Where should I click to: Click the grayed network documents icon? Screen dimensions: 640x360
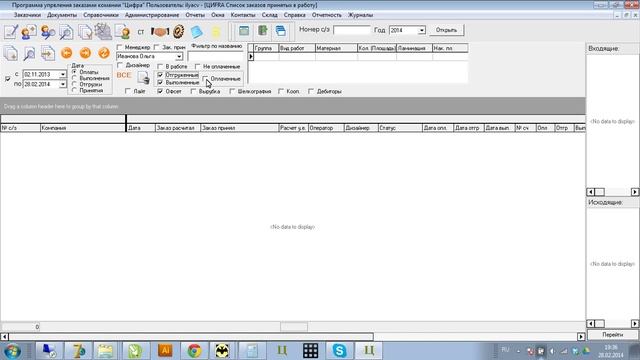pyautogui.click(x=103, y=31)
